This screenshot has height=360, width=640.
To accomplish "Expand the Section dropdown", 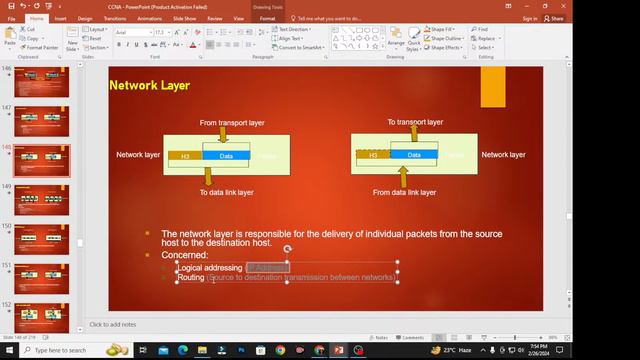I will 96,48.
